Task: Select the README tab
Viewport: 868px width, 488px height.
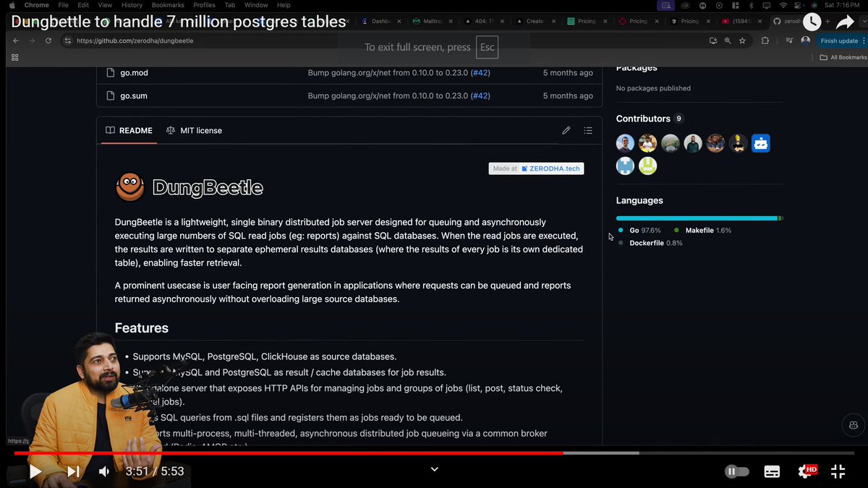Action: point(129,130)
